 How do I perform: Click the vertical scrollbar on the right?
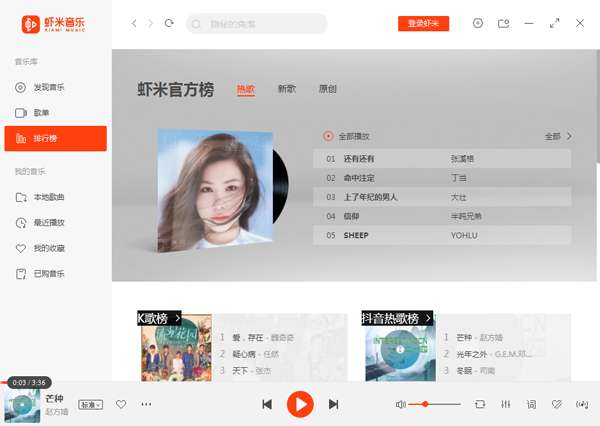[x=598, y=106]
